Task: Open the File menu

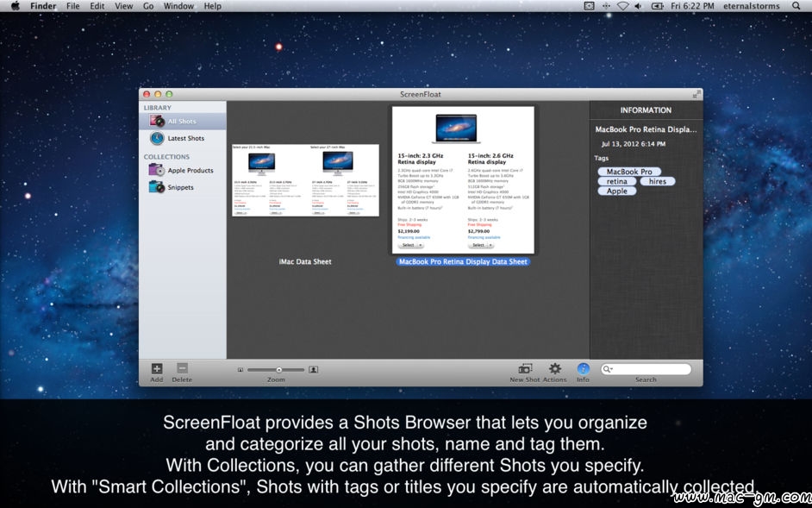Action: coord(73,6)
